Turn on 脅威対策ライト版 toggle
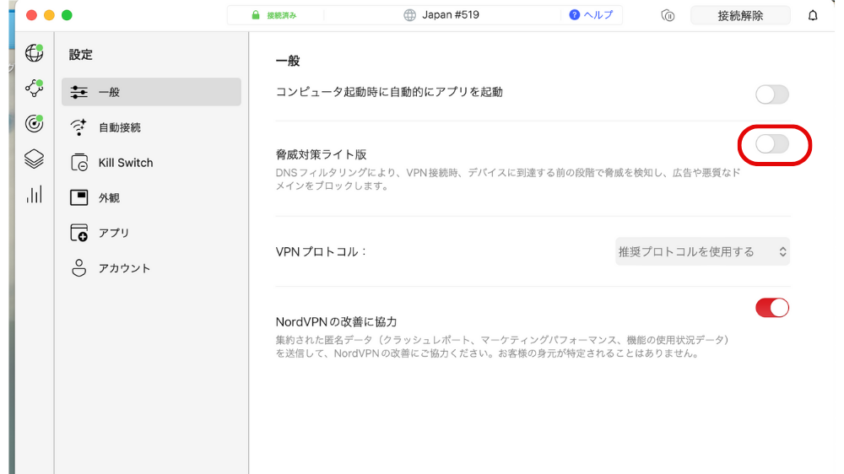This screenshot has height=474, width=844. tap(771, 145)
